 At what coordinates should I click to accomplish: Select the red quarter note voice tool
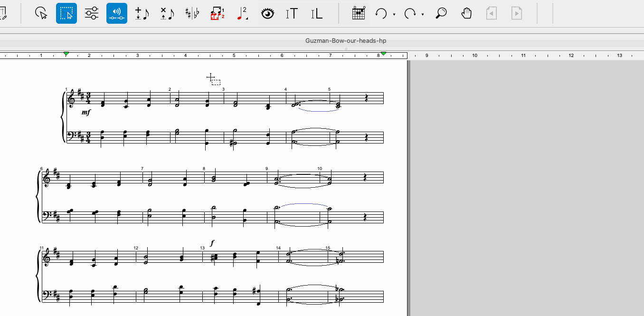point(242,13)
